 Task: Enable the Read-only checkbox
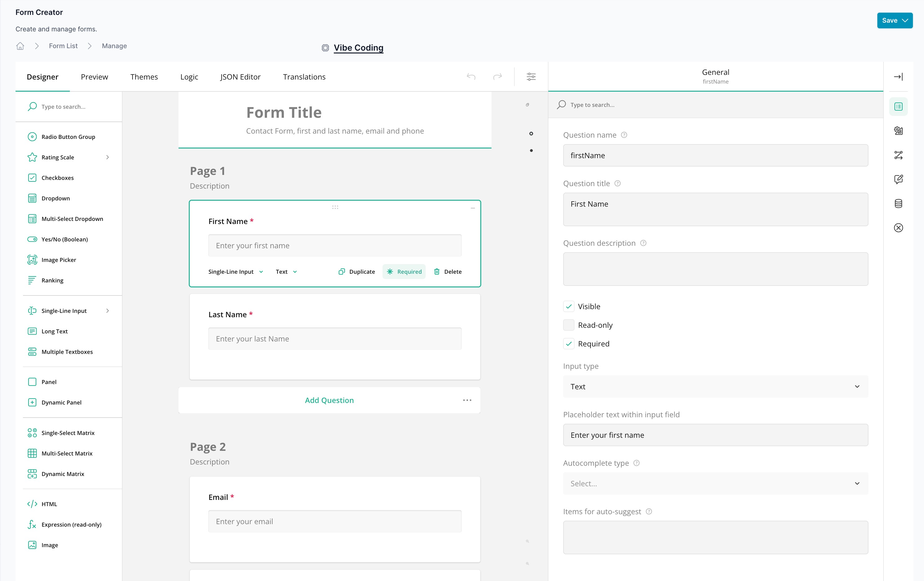click(x=569, y=325)
